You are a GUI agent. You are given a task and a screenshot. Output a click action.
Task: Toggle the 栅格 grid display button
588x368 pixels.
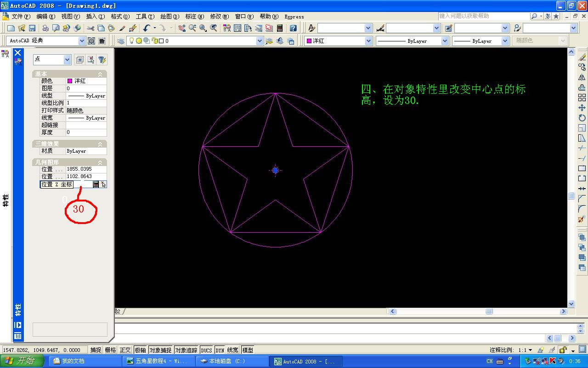(110, 350)
